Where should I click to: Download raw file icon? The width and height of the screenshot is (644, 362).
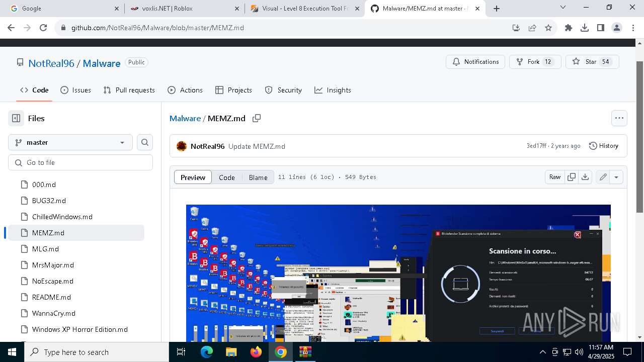(585, 177)
